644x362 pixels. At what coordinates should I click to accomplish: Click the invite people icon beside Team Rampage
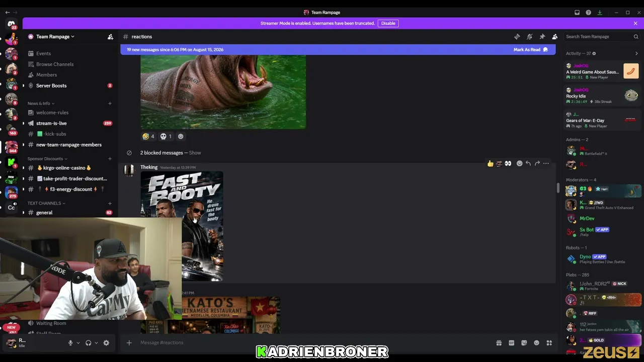click(110, 37)
